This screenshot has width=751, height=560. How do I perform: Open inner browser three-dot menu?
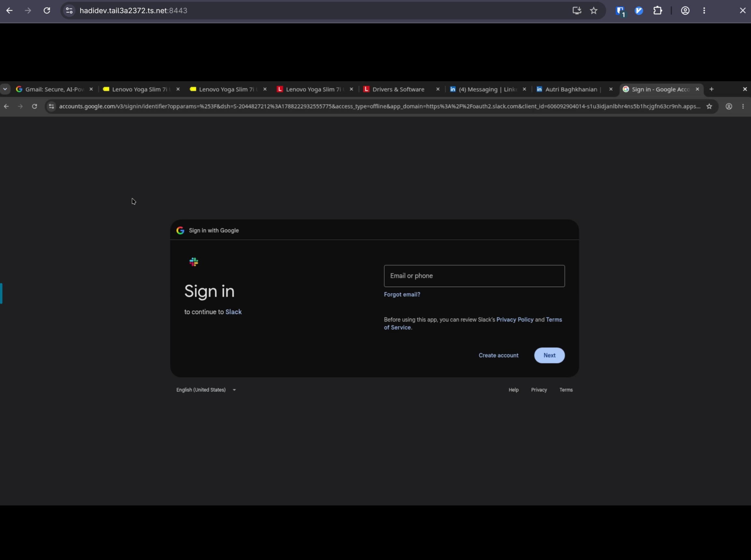coord(743,106)
